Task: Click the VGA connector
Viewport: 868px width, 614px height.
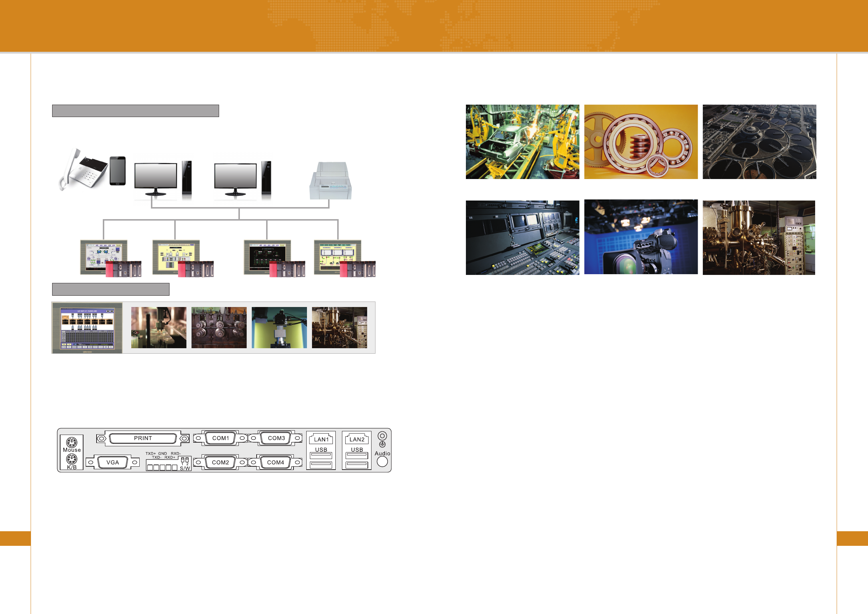Action: tap(113, 462)
